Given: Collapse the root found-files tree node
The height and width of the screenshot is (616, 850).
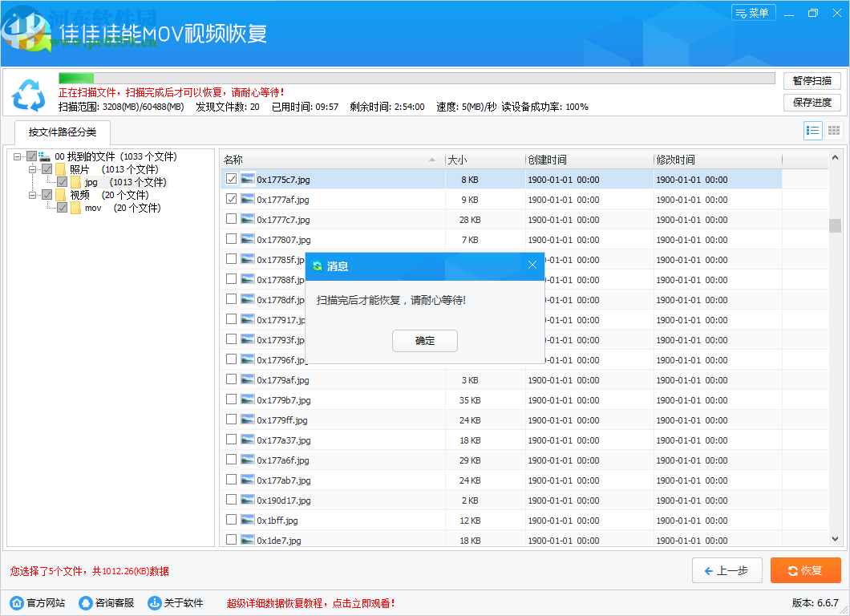Looking at the screenshot, I should [x=18, y=156].
